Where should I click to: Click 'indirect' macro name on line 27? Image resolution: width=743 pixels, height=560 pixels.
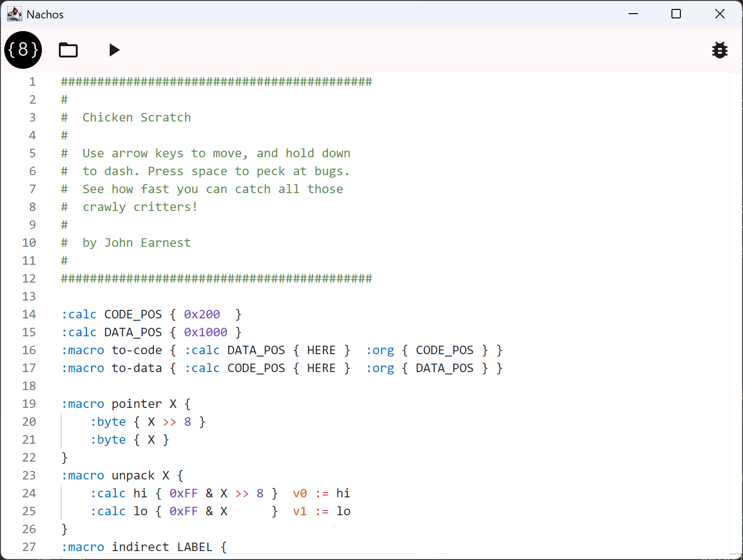[x=140, y=547]
